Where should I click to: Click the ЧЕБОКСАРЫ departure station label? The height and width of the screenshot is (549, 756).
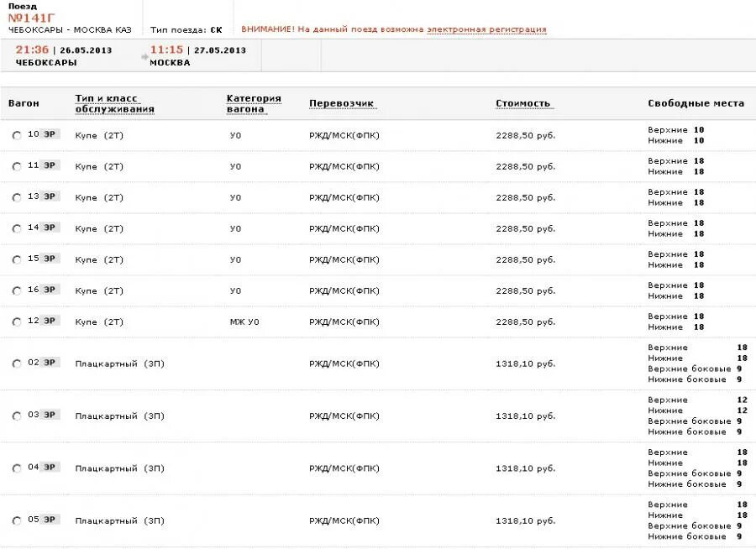tap(46, 63)
